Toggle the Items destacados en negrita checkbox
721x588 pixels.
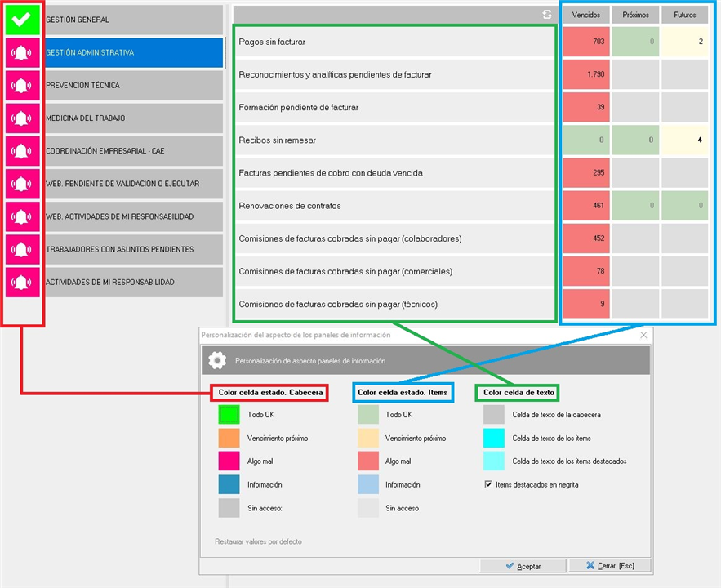click(487, 484)
